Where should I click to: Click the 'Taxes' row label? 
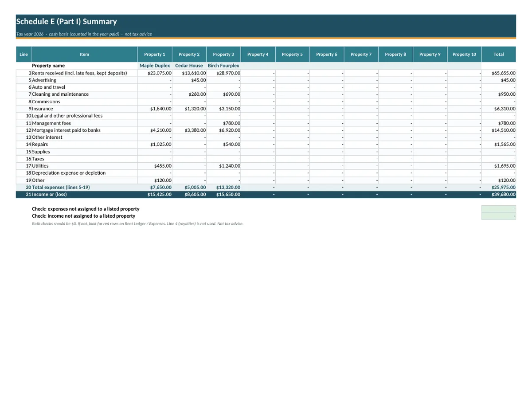point(38,159)
